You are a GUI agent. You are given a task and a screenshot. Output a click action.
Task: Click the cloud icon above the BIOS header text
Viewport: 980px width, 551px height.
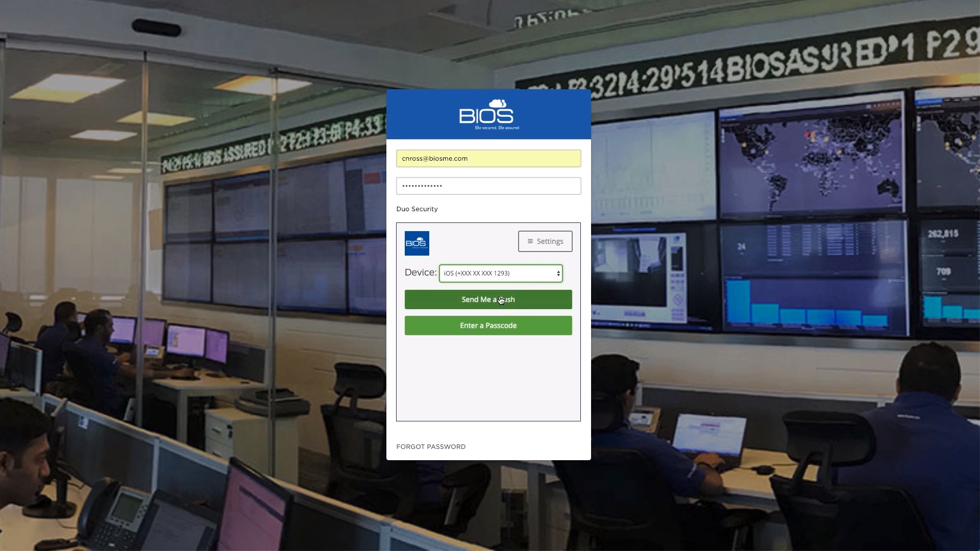(x=498, y=104)
